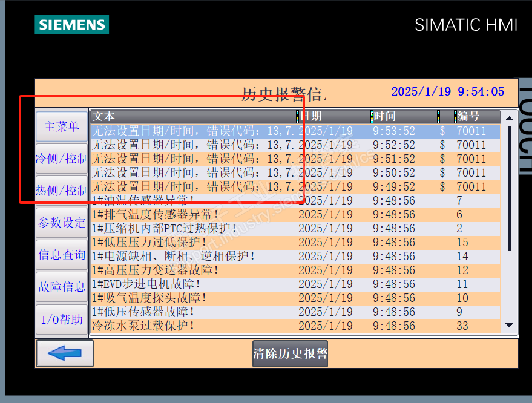The width and height of the screenshot is (532, 403).
Task: Click alarm number 12 cell
Action: [462, 270]
